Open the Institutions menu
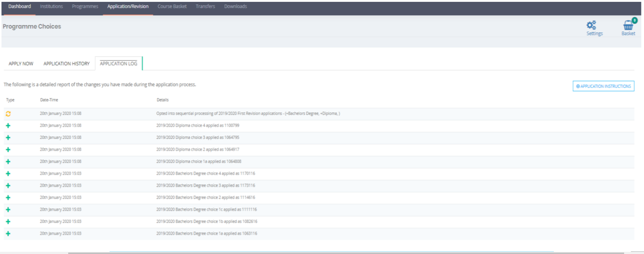The width and height of the screenshot is (644, 254). pyautogui.click(x=51, y=7)
